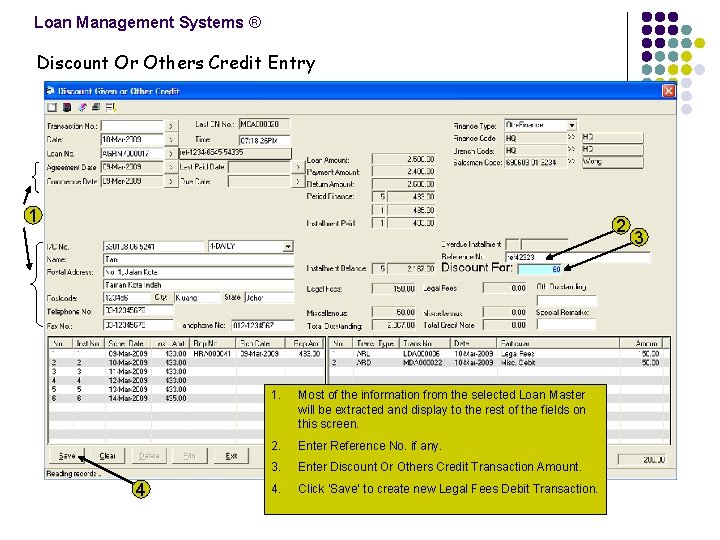Click the Sche. Date column header

[x=127, y=343]
